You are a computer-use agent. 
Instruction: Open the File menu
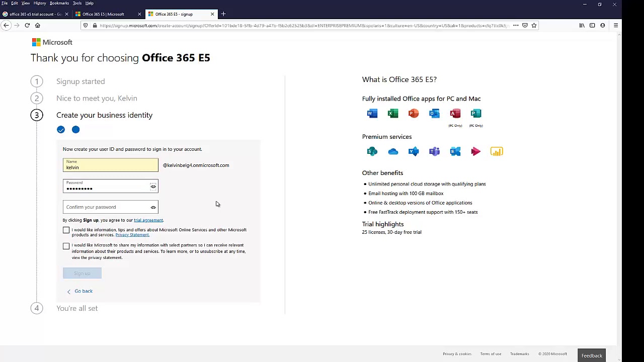point(5,3)
